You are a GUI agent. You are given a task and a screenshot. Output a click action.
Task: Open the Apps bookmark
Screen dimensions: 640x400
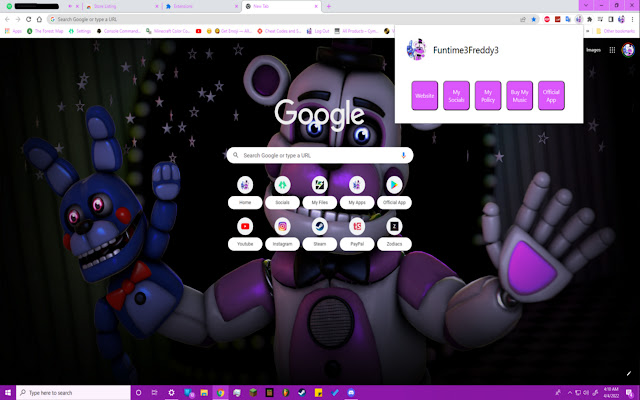coord(13,31)
